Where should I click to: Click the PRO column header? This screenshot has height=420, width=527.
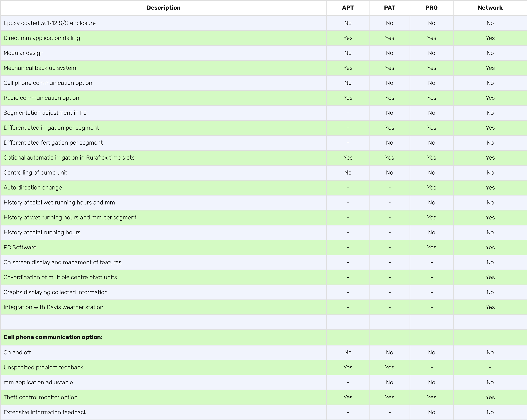[x=431, y=8]
